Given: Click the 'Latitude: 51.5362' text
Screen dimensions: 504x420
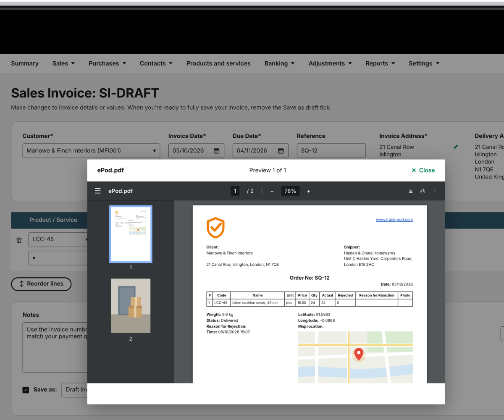Looking at the screenshot, I should 314,315.
